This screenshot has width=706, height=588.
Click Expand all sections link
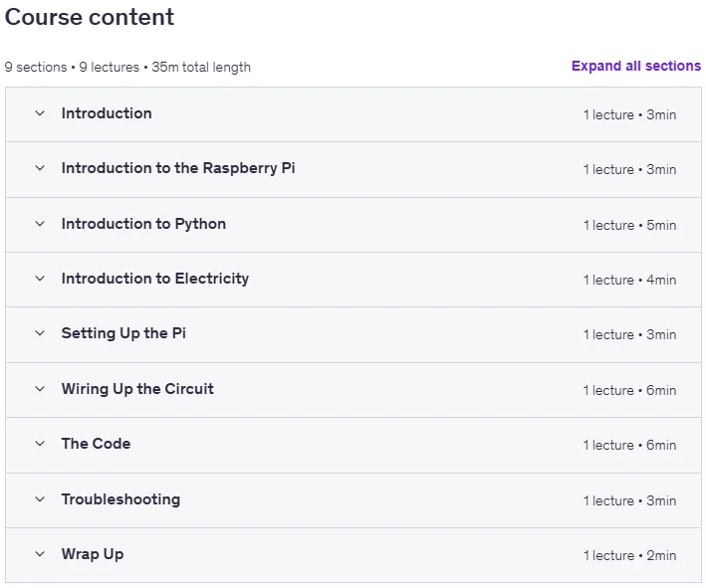(636, 66)
